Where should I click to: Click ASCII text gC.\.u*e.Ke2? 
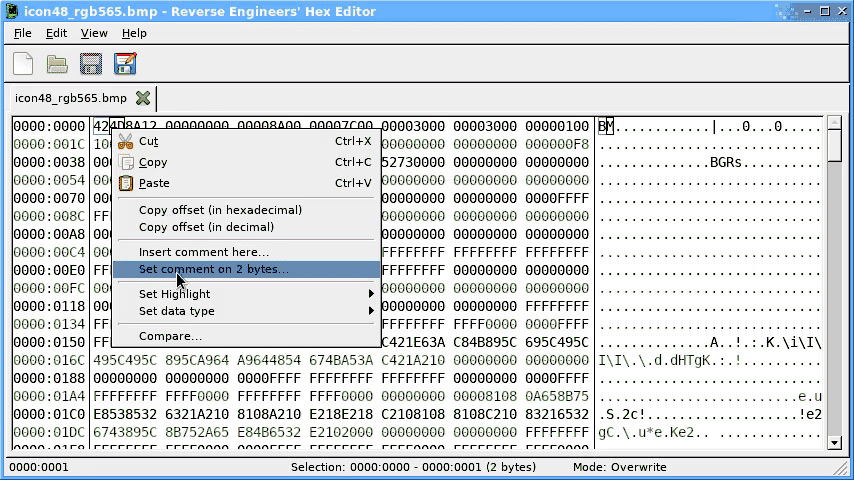coord(646,432)
